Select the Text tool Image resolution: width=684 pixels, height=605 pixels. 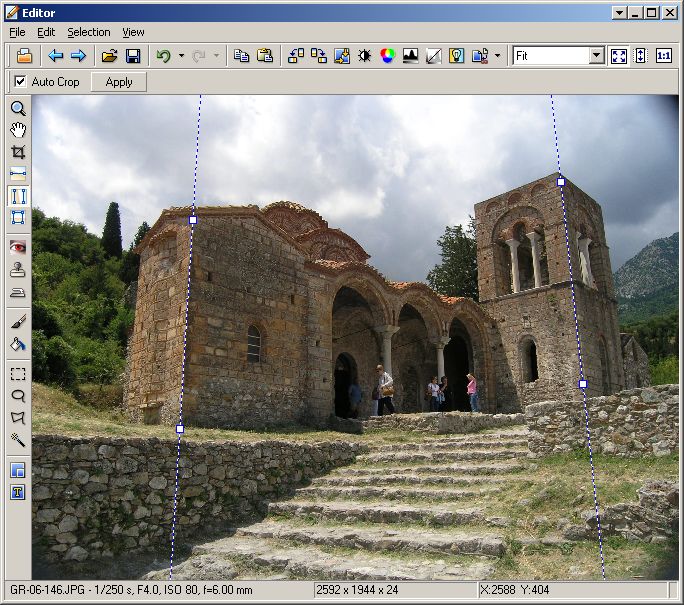tap(18, 492)
